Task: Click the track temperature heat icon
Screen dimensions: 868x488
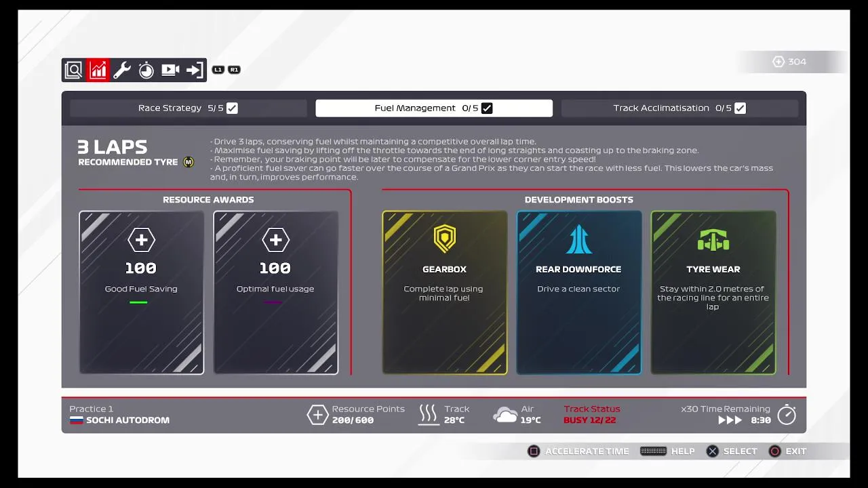Action: point(429,414)
